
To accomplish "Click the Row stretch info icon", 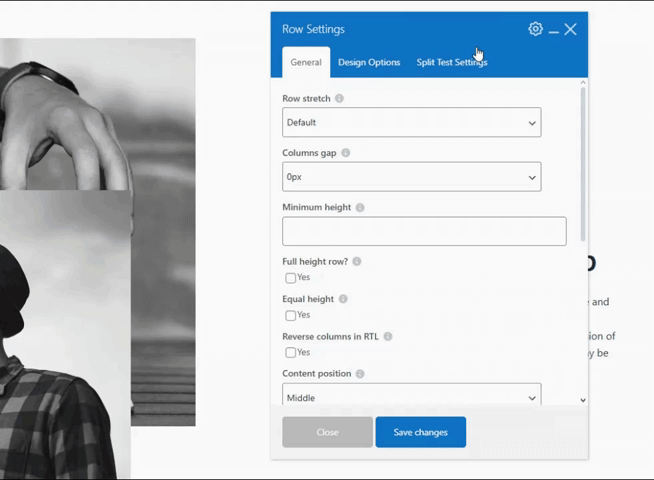I will click(340, 98).
